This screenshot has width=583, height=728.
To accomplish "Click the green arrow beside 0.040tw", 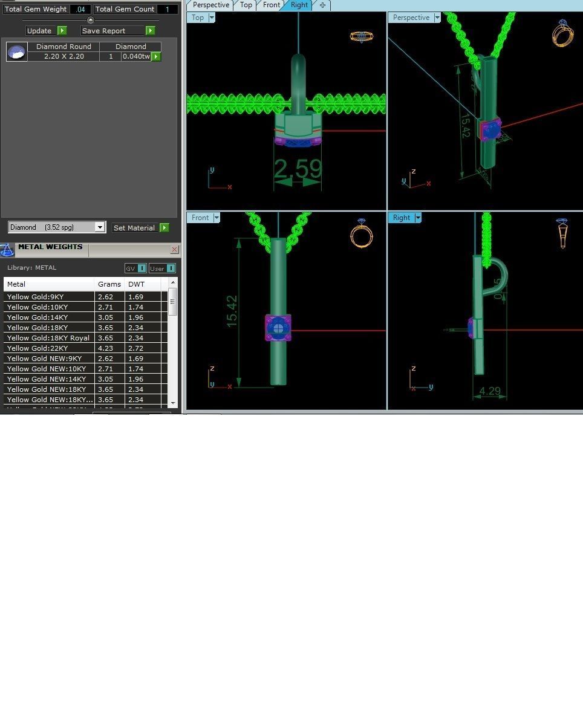I will pos(156,56).
